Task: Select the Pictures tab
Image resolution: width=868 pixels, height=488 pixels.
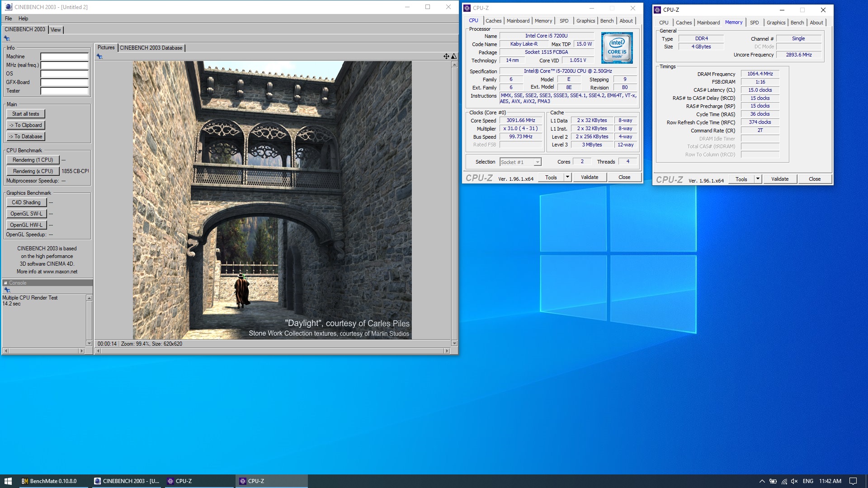Action: click(x=106, y=47)
